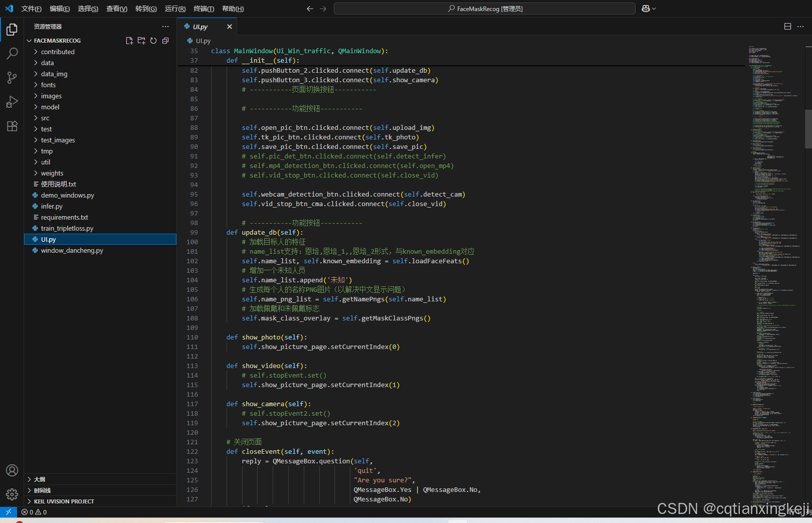Close the UI.py editor tab
This screenshot has height=523, width=812.
(x=230, y=27)
